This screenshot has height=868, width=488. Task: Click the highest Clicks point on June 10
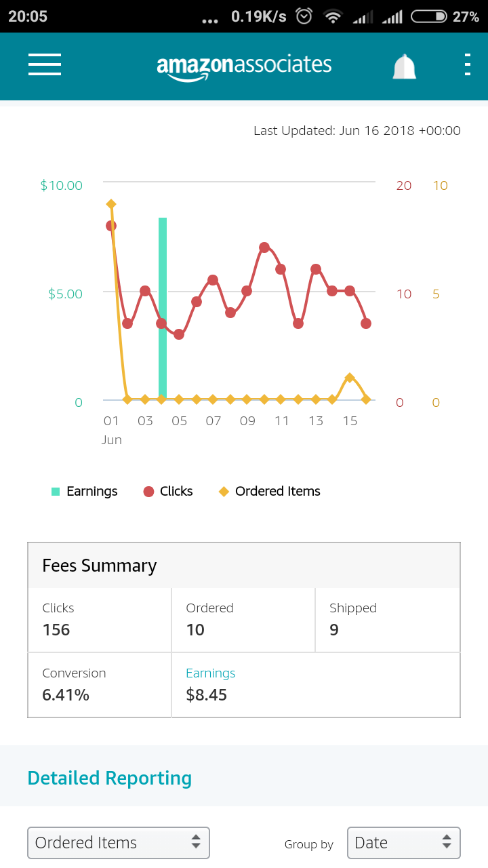[264, 248]
